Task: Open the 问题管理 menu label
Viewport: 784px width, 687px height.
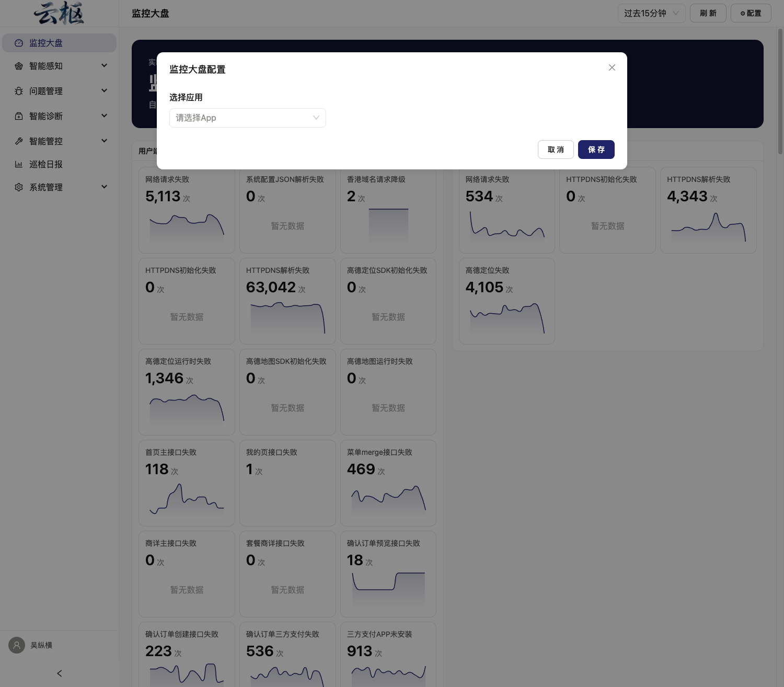Action: tap(46, 91)
